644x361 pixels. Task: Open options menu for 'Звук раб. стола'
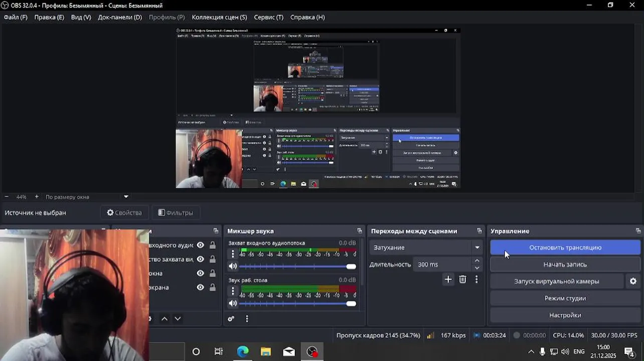233,291
